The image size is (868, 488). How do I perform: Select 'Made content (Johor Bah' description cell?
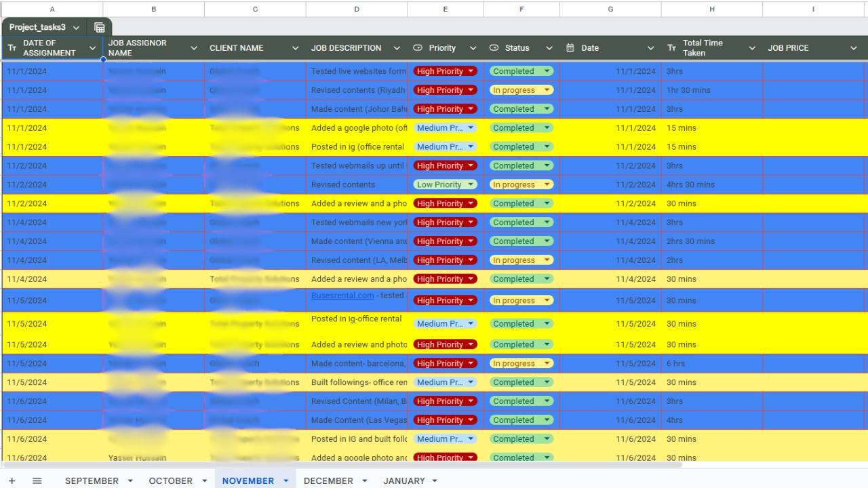[357, 109]
